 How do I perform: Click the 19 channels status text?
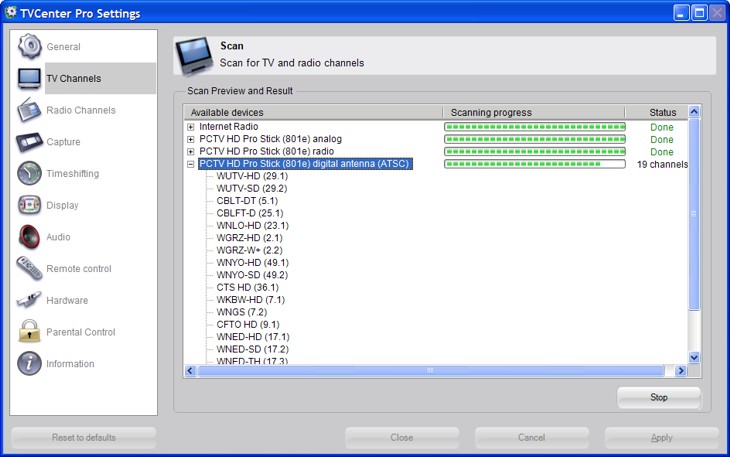coord(662,164)
